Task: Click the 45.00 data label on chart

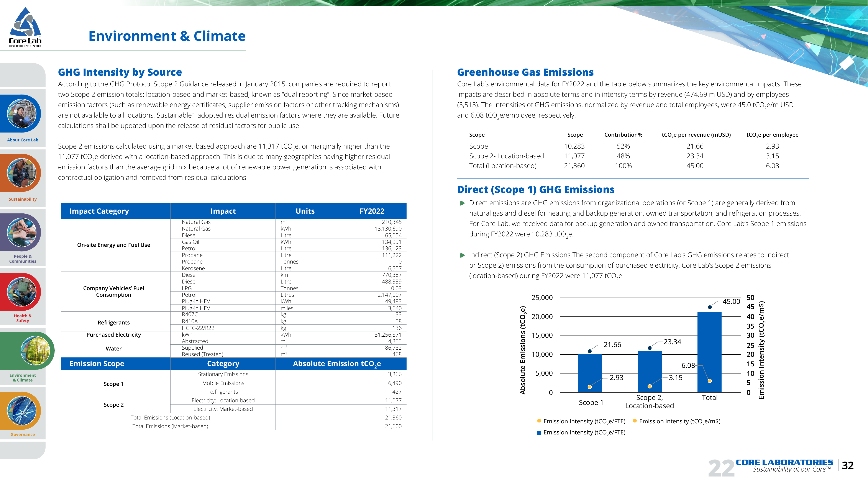Action: tap(731, 301)
